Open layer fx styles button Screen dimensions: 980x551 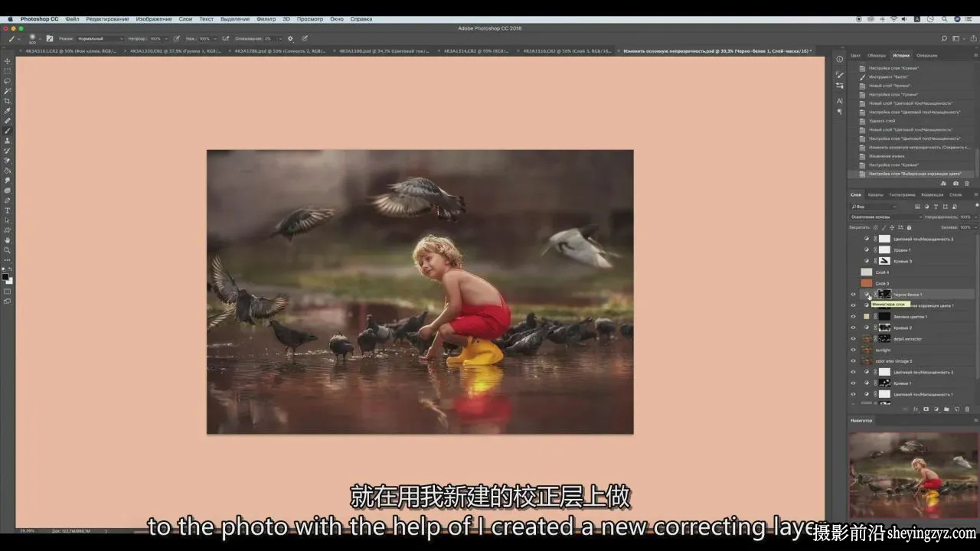pyautogui.click(x=916, y=409)
